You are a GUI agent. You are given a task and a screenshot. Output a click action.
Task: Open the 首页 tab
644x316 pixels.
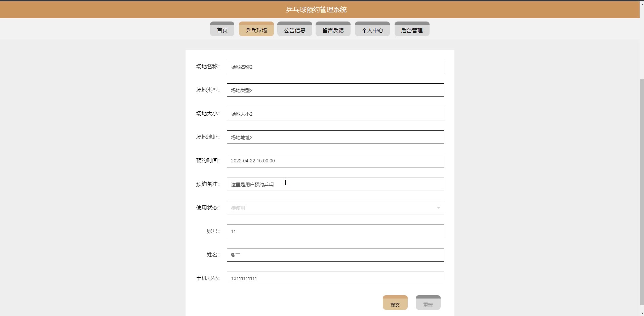tap(222, 29)
